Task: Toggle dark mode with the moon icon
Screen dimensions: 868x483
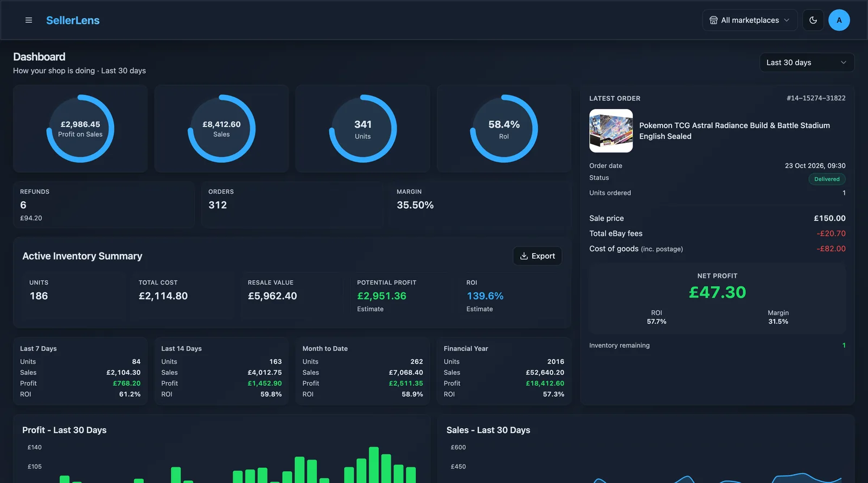Action: (x=813, y=20)
